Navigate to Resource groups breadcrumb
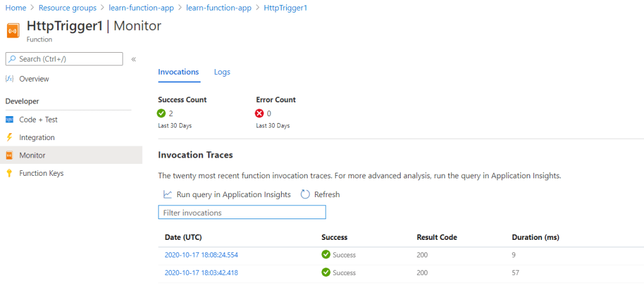The image size is (644, 297). pos(67,8)
